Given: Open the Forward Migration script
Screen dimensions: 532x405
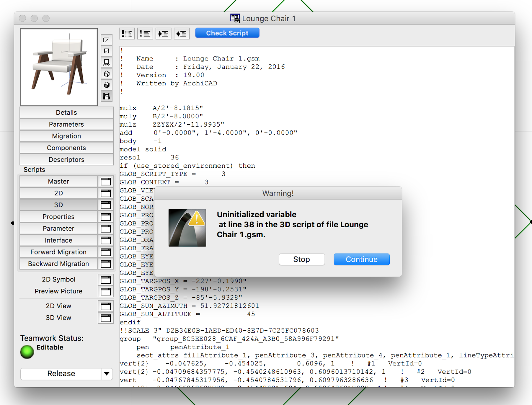Looking at the screenshot, I should pyautogui.click(x=59, y=252).
